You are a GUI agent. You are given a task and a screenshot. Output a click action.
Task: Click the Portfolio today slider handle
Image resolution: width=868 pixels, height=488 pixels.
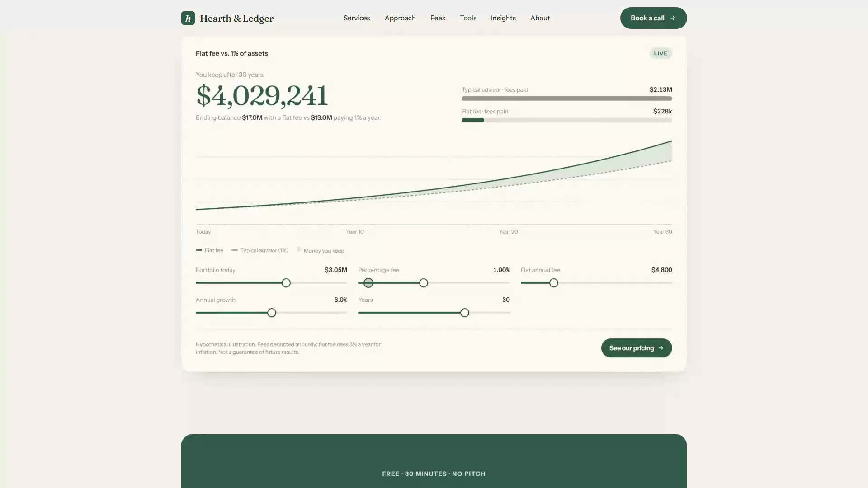pyautogui.click(x=286, y=283)
